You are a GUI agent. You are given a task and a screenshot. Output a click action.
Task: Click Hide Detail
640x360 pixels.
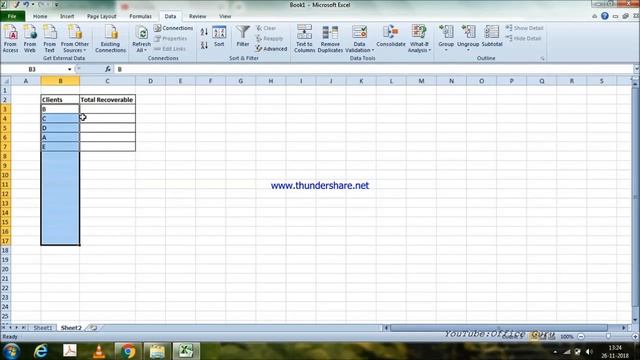(524, 38)
